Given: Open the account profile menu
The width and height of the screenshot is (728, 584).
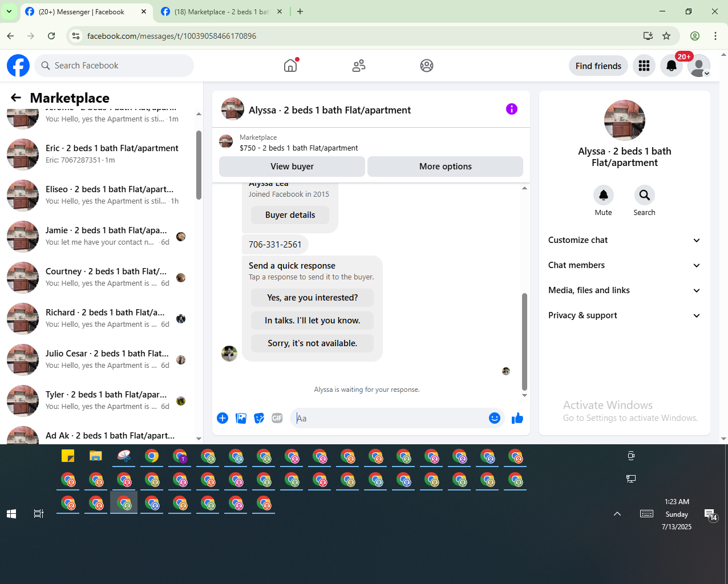Looking at the screenshot, I should pos(699,66).
